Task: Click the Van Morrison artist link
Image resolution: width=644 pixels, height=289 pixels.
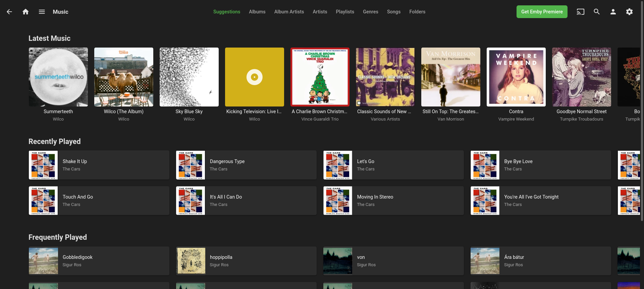Action: pos(451,119)
